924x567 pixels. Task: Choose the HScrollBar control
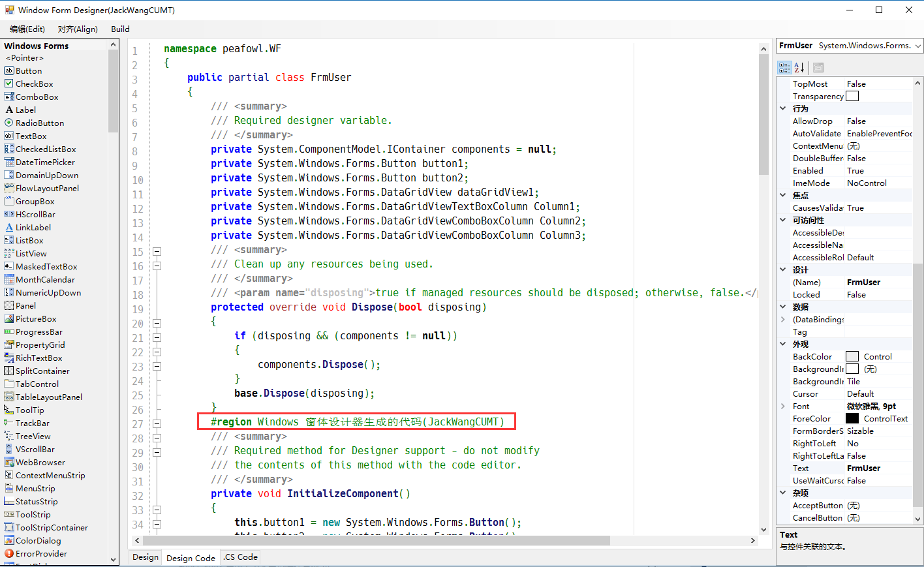click(30, 214)
